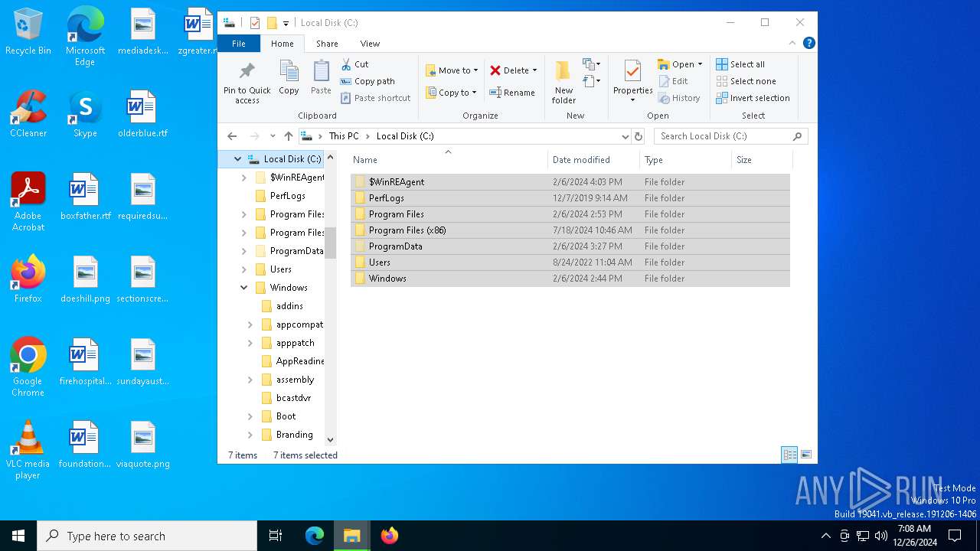The image size is (980, 551).
Task: Select the Windows folder in file list
Action: pos(570,279)
